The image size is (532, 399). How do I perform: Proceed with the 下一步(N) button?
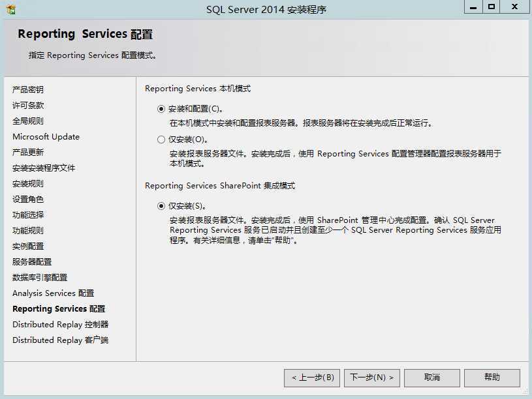point(372,377)
